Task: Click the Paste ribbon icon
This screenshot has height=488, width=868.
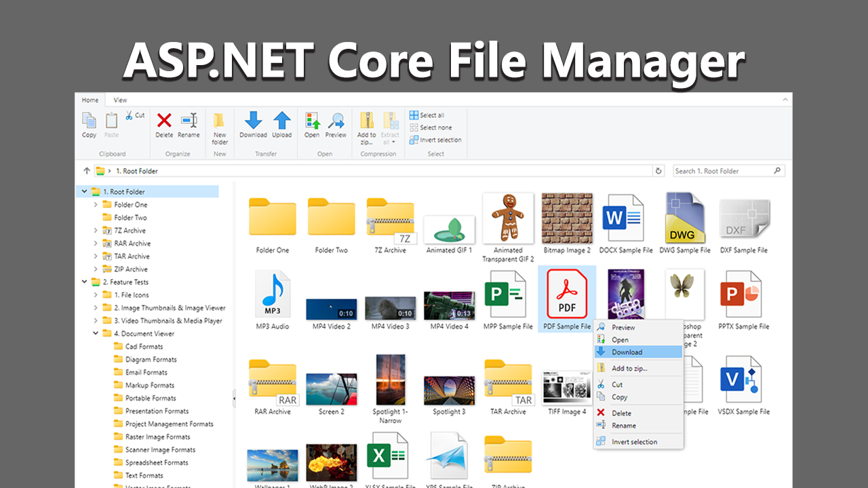Action: tap(111, 121)
